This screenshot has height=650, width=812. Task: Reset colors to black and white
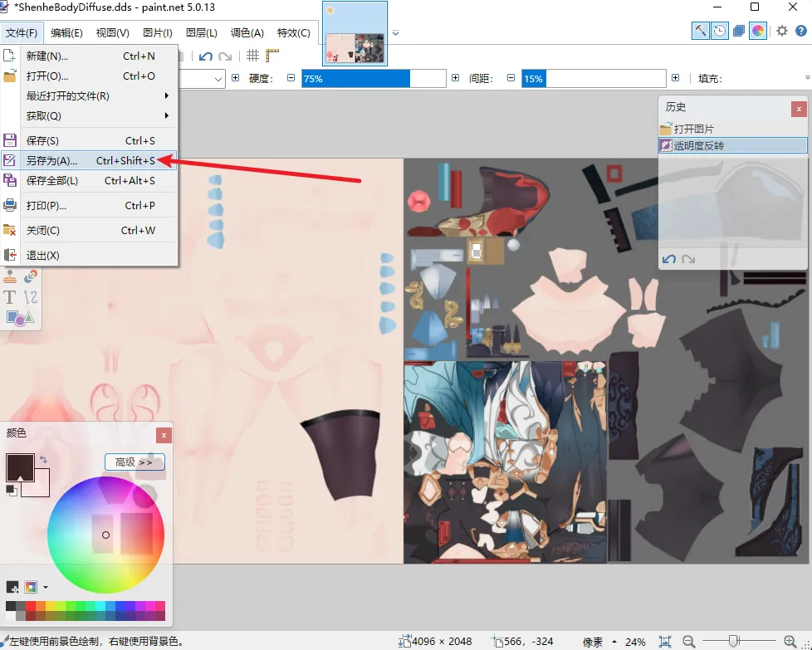coord(12,490)
